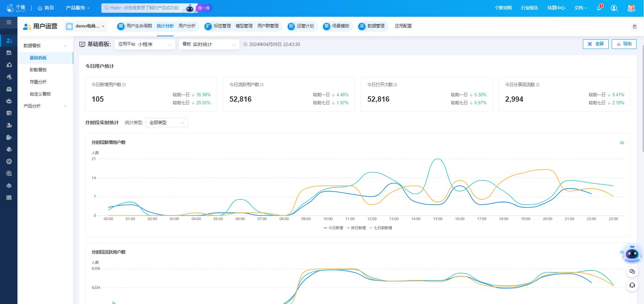Viewport: 644px width, 304px height.
Task: Open the 运营计划 tab
Action: point(305,26)
